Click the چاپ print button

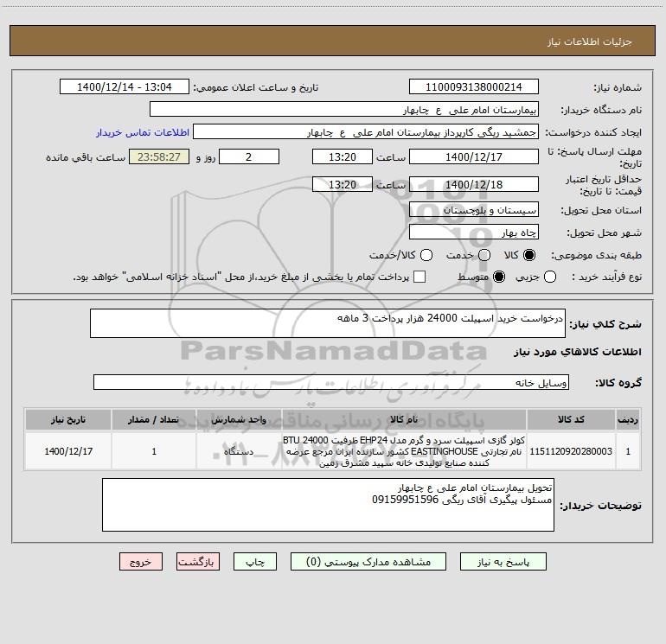(255, 562)
